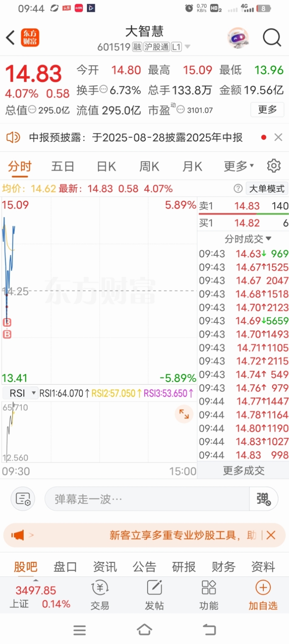Open the robot assistant avatar
Screen dimensions: 289x644
[x=238, y=38]
